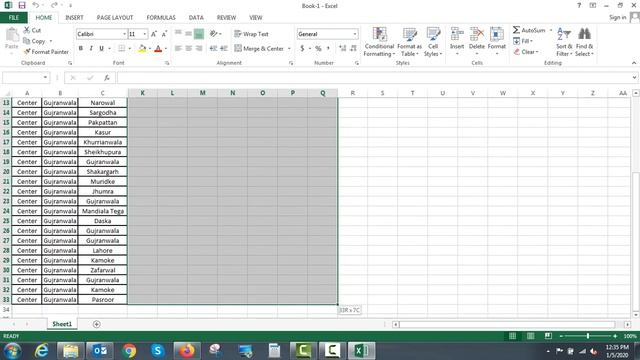Viewport: 640px width, 360px height.
Task: Switch to the PAGE LAYOUT tab
Action: point(115,18)
